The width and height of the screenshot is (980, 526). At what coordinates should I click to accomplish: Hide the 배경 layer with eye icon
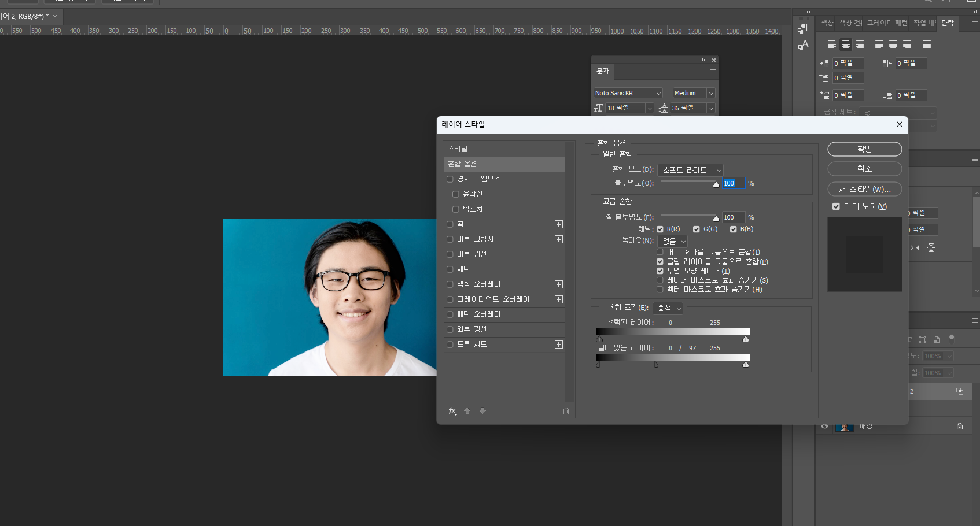(825, 427)
